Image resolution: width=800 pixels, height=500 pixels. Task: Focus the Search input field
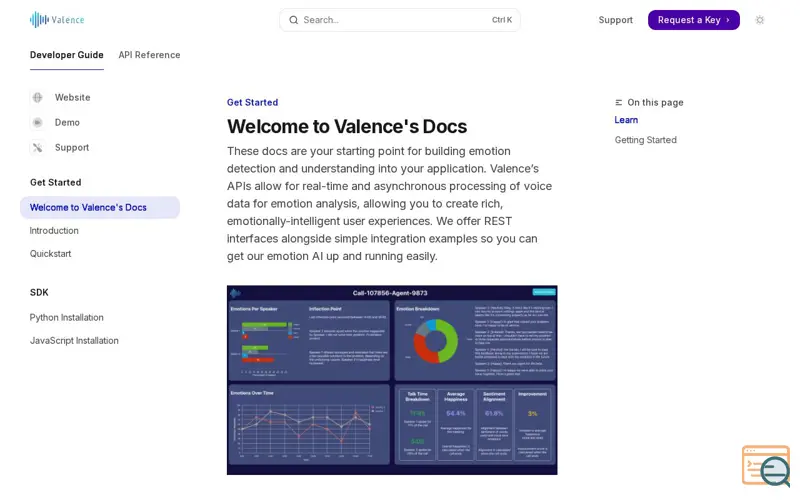coord(400,20)
